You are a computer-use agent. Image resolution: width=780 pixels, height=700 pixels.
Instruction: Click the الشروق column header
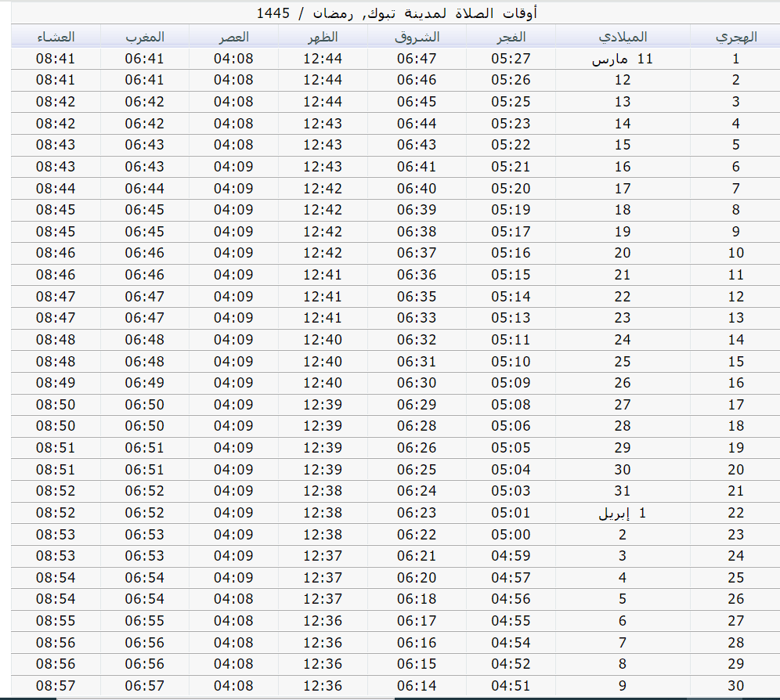pos(417,37)
